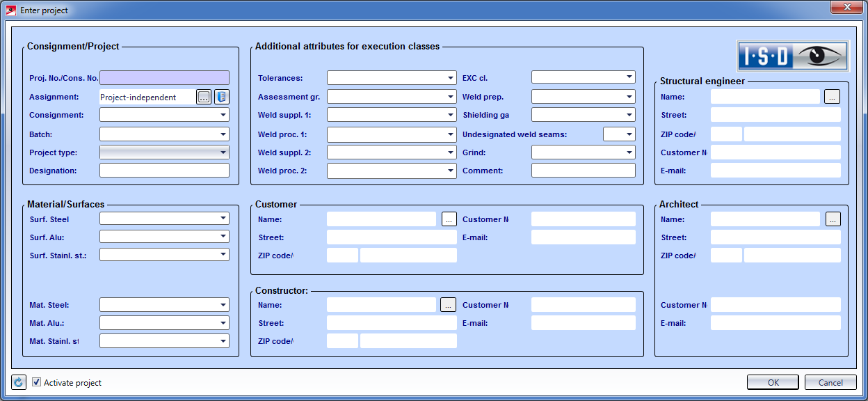This screenshot has height=401, width=868.
Task: Browse for Constructor name
Action: [449, 305]
